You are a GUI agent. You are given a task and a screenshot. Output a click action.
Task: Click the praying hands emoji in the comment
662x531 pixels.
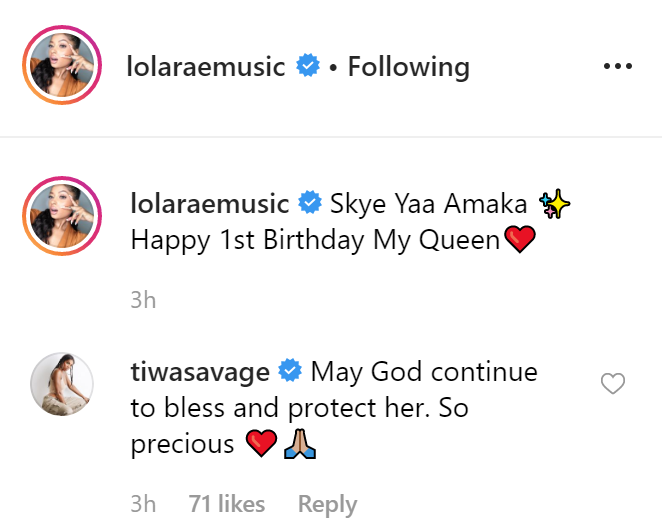301,445
